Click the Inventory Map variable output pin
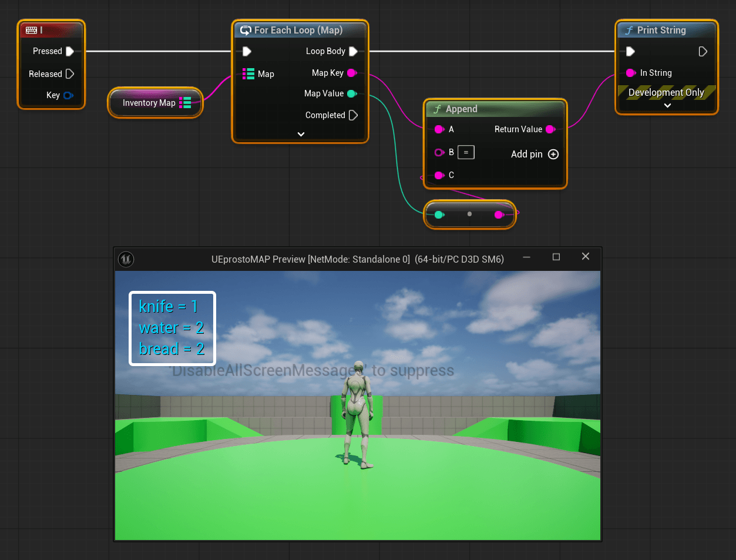736x560 pixels. (x=186, y=103)
